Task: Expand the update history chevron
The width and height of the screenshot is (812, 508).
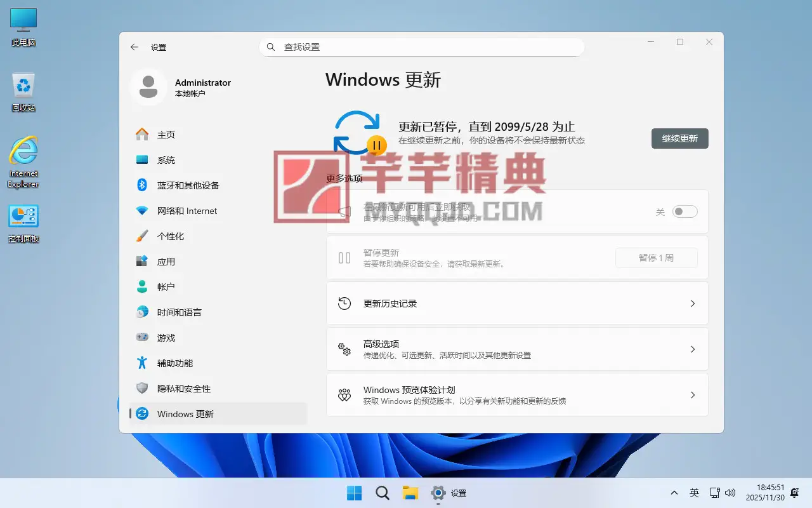Action: tap(693, 304)
